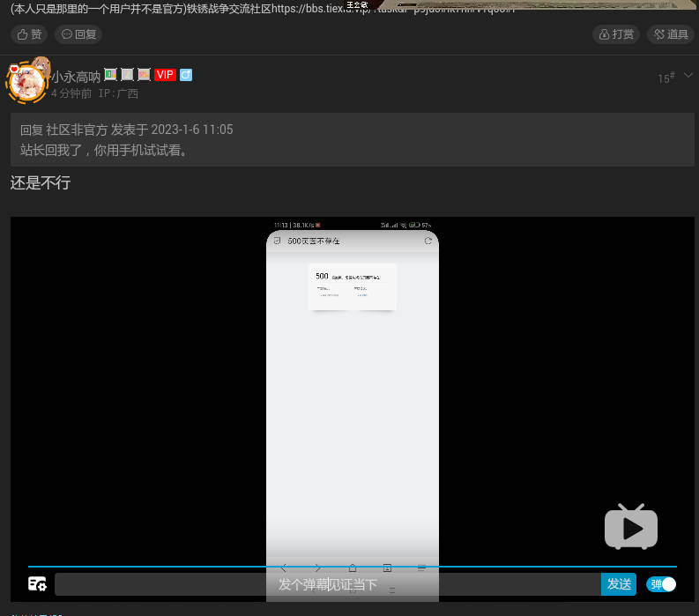Open the danmaku settings icon
699x616 pixels.
[x=37, y=583]
